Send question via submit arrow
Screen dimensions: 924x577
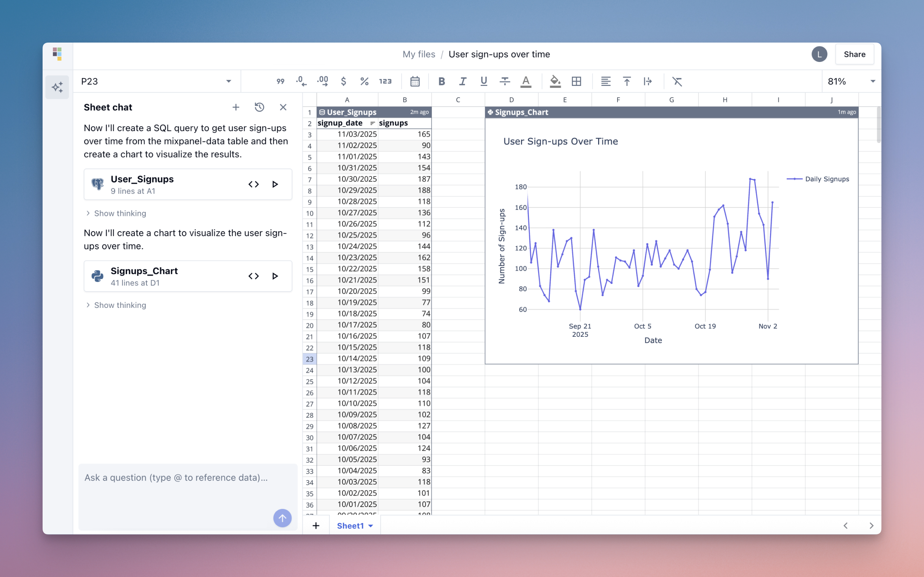[282, 518]
